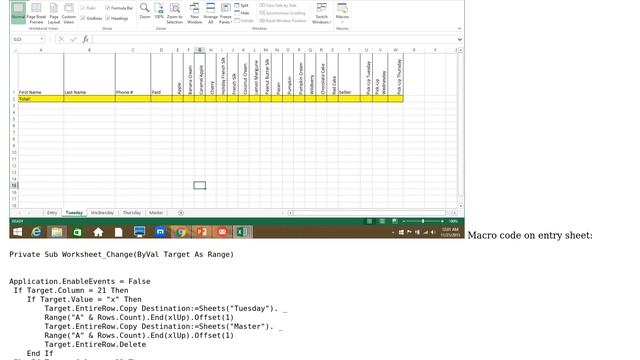Toggle the Headings checkbox

pyautogui.click(x=117, y=18)
